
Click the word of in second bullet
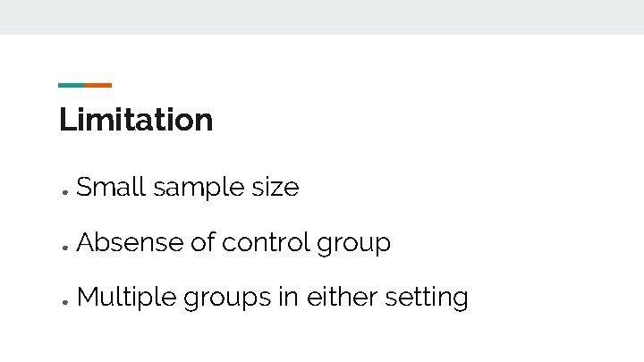(x=203, y=241)
